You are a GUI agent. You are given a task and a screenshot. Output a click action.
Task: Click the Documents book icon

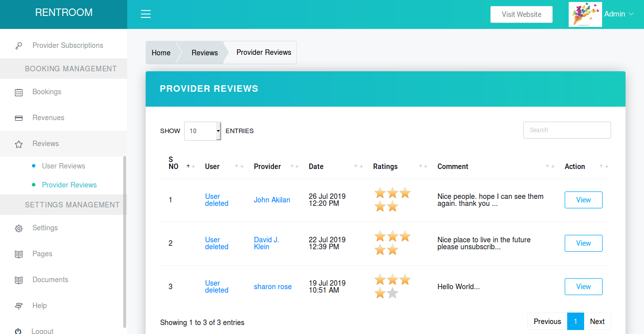(18, 280)
